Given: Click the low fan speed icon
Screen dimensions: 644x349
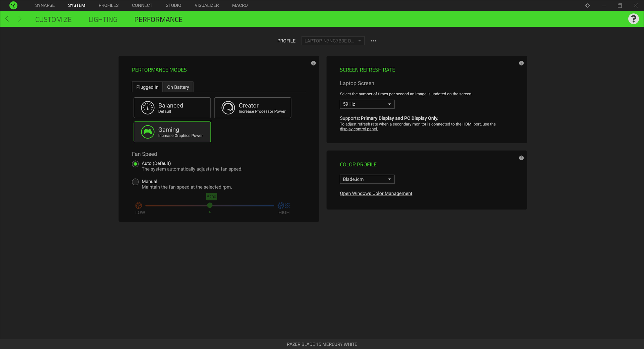Looking at the screenshot, I should click(x=139, y=205).
